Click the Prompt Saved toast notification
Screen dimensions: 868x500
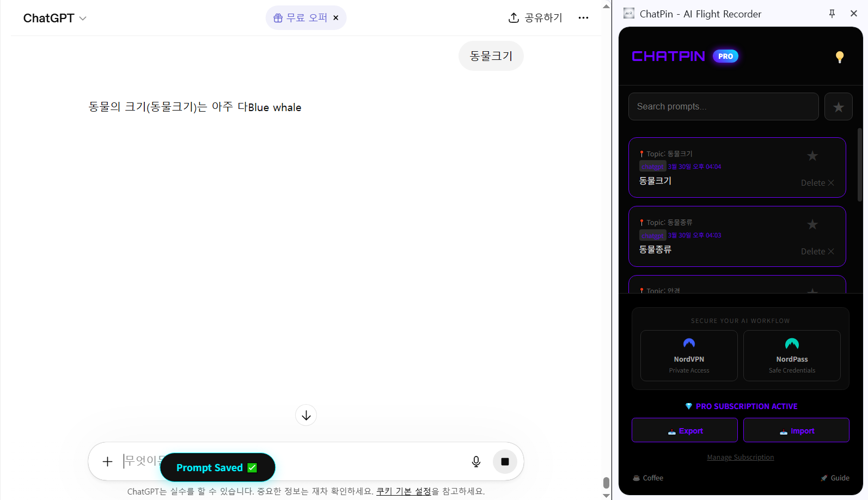click(x=217, y=467)
